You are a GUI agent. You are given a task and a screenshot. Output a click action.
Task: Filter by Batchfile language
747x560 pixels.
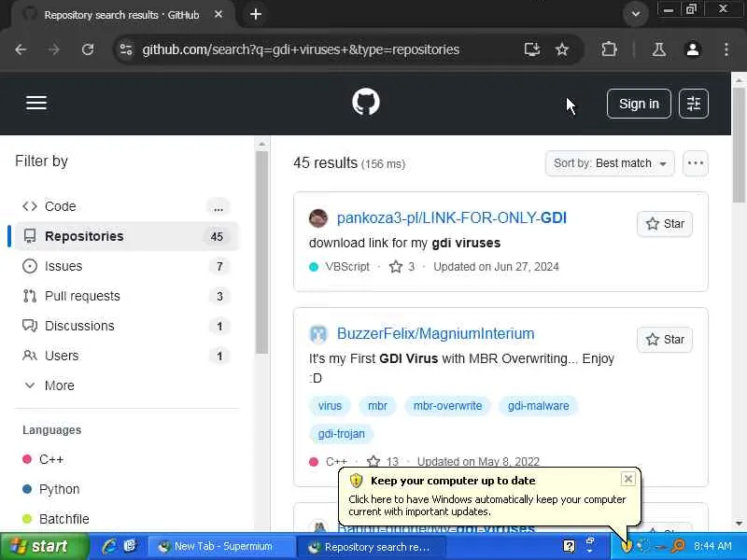point(56,519)
